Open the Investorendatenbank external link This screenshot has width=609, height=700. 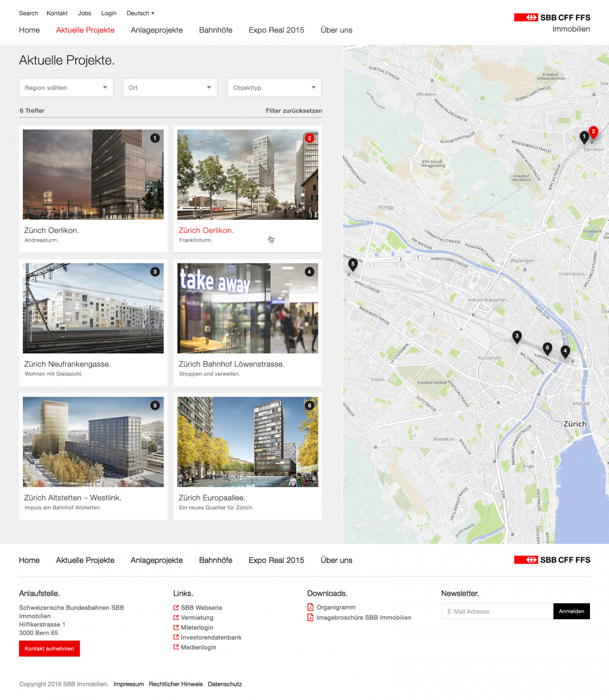[x=211, y=637]
